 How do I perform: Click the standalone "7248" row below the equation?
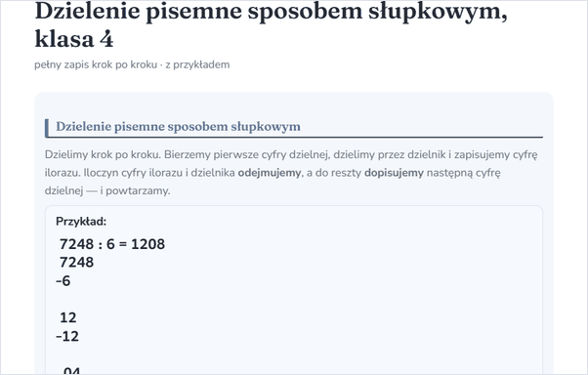pyautogui.click(x=76, y=262)
